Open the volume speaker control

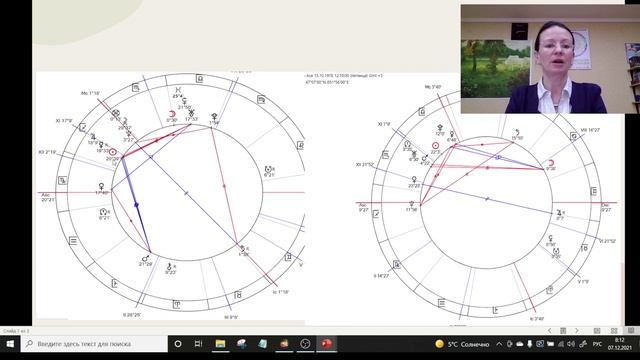click(x=571, y=344)
